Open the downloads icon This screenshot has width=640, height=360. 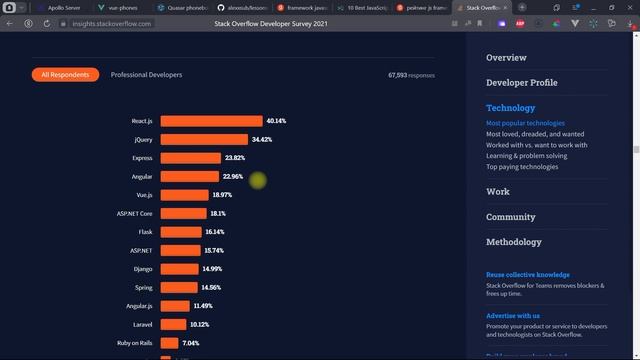point(631,24)
